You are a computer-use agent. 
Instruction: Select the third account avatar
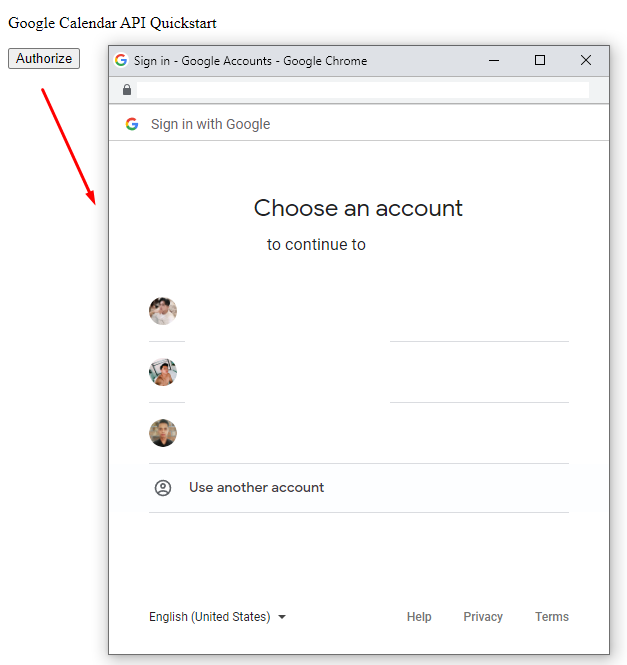click(x=163, y=433)
